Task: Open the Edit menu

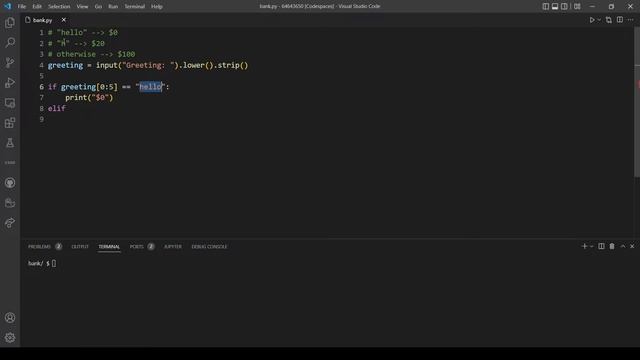Action: pos(37,7)
